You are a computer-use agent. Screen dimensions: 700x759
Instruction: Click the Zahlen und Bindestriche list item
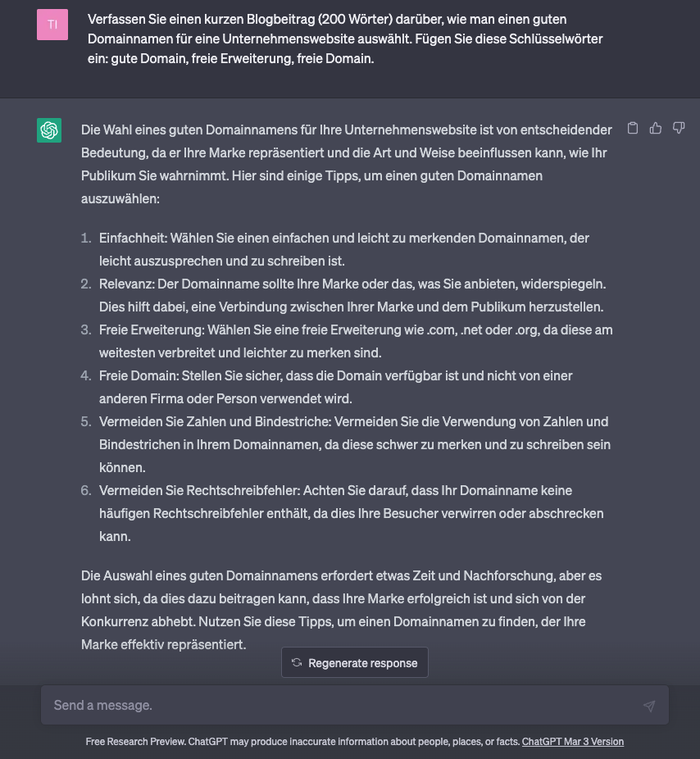[354, 444]
